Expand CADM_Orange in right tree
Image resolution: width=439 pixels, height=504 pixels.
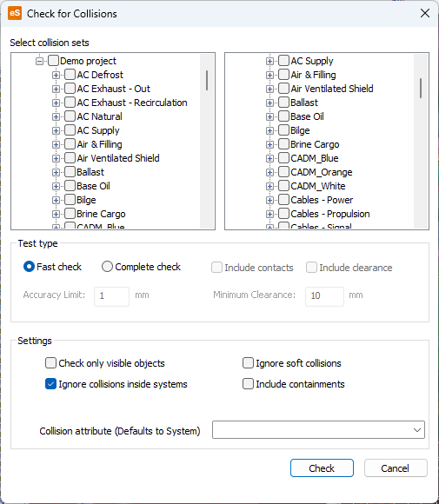click(x=269, y=173)
